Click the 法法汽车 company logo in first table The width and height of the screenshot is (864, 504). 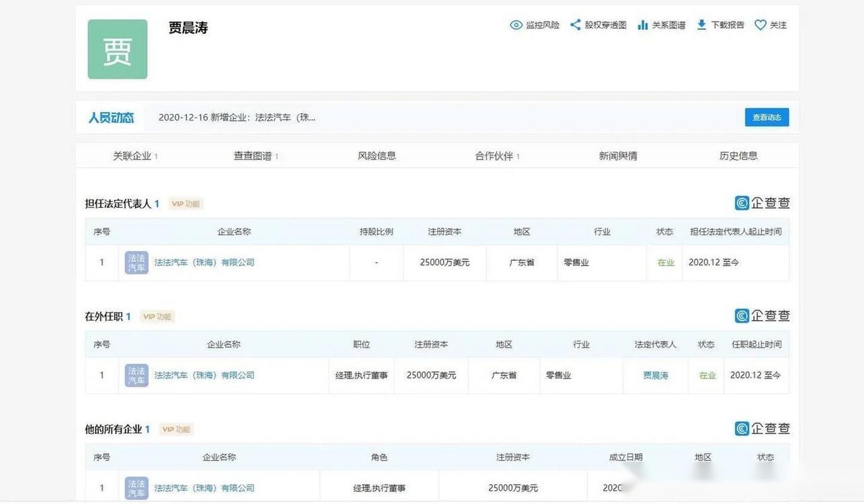coord(135,262)
